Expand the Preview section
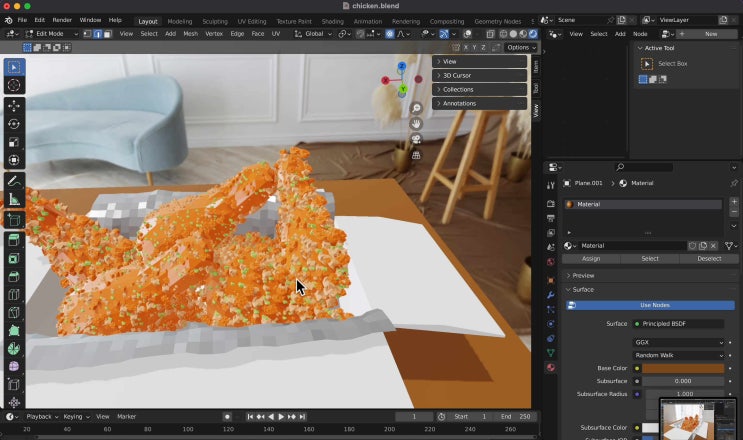The height and width of the screenshot is (440, 743). tap(583, 275)
